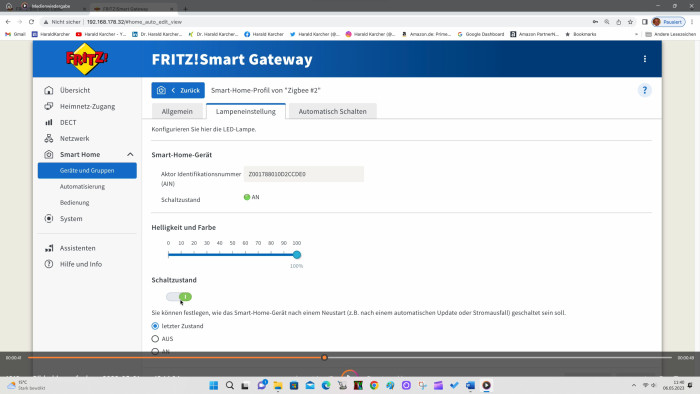Open the Übersicht sidebar item
The height and width of the screenshot is (394, 700).
[x=75, y=90]
